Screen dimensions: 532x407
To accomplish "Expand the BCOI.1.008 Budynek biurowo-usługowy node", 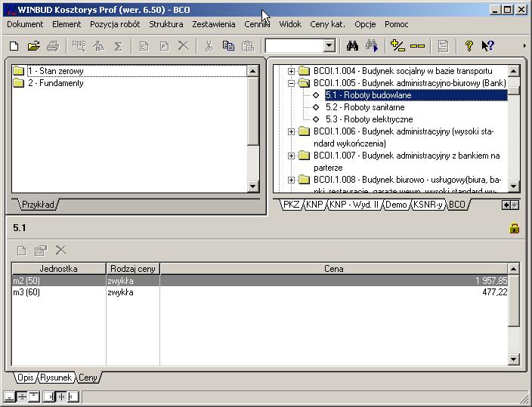I will tap(291, 180).
